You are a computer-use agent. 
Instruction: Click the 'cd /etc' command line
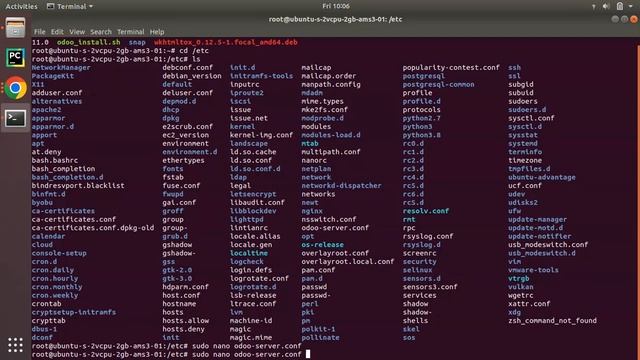click(120, 51)
